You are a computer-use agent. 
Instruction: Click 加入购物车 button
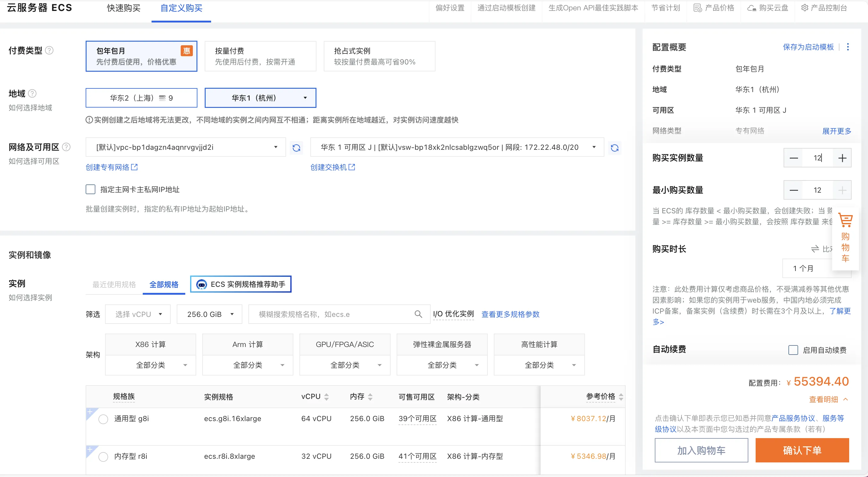[701, 450]
